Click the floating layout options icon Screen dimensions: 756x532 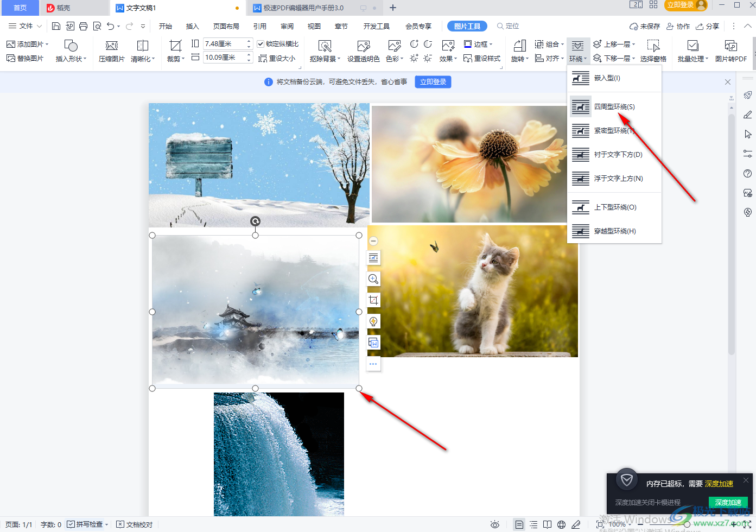click(373, 258)
